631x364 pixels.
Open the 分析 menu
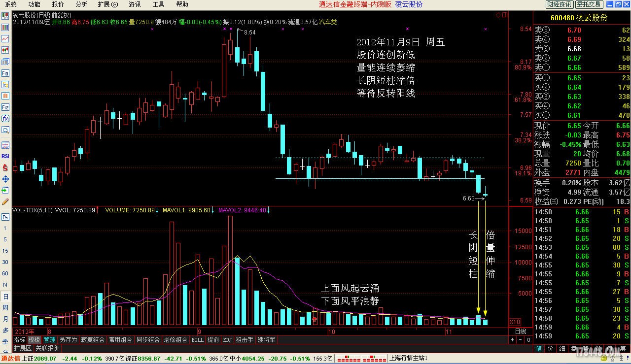click(81, 4)
